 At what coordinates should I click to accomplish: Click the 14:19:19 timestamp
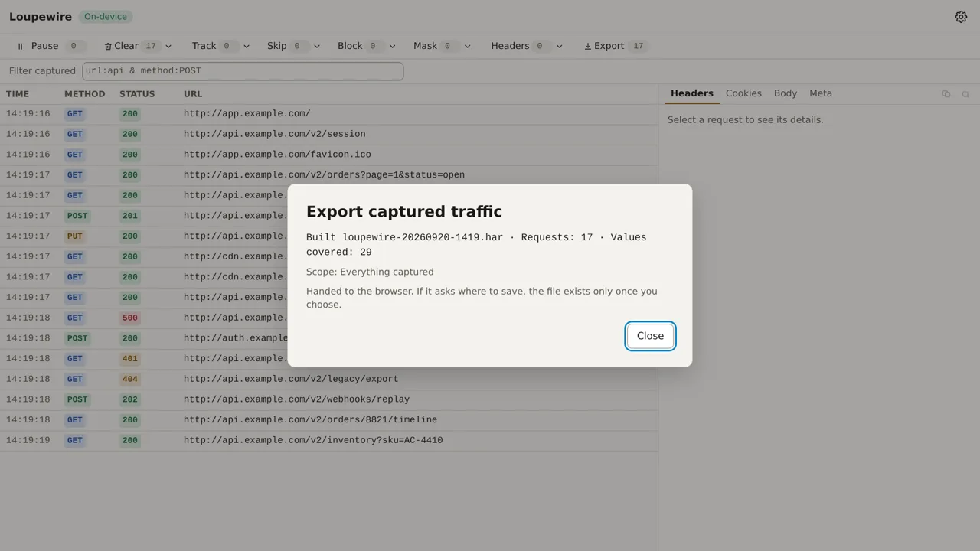28,440
